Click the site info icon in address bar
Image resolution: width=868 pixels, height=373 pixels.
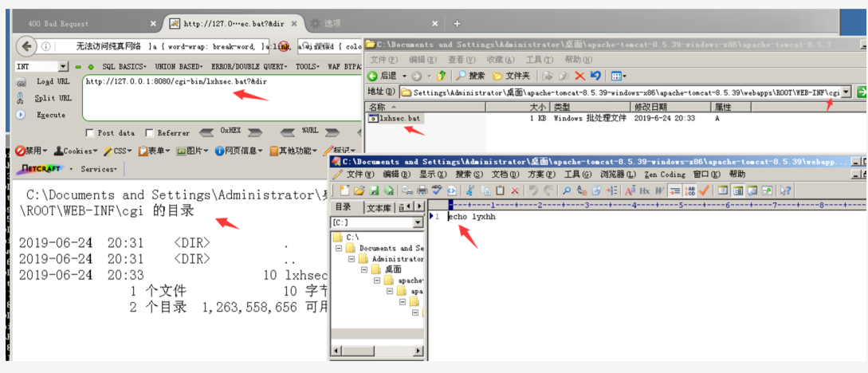45,46
